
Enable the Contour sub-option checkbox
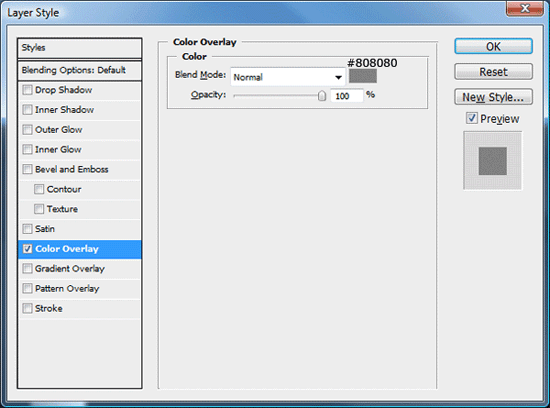click(39, 189)
